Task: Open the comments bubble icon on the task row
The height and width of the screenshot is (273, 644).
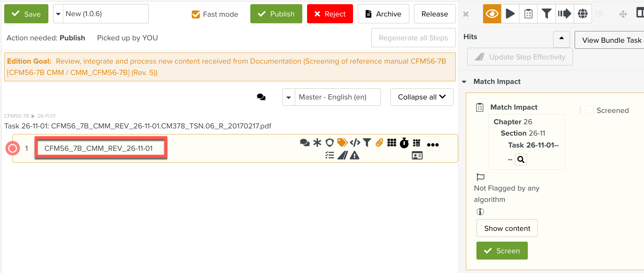Action: tap(305, 143)
